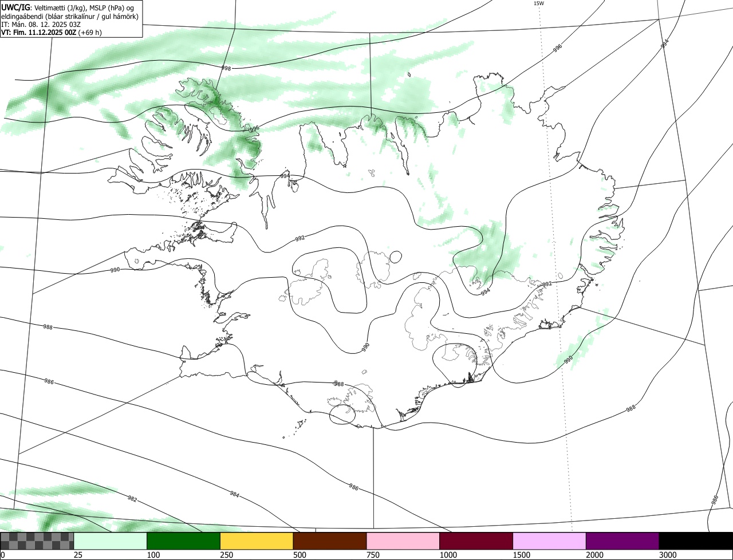
Task: Click the '982' isobar label
Action: (x=132, y=499)
